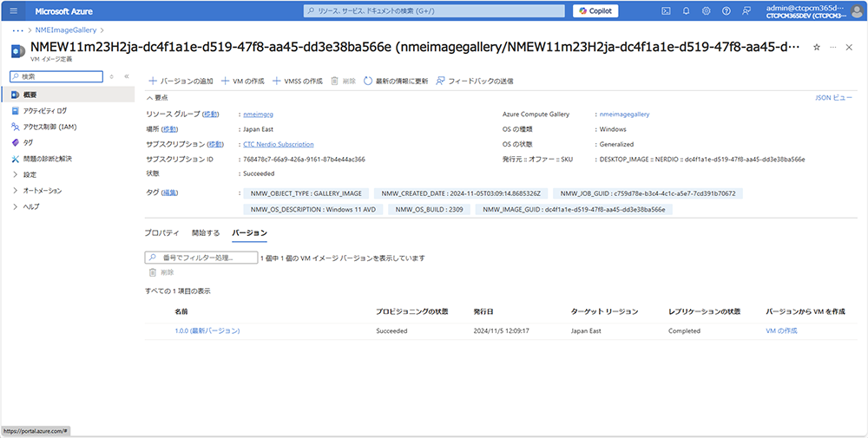Sort by プロビジョニングの状態 column header
The image size is (868, 438).
pos(411,312)
